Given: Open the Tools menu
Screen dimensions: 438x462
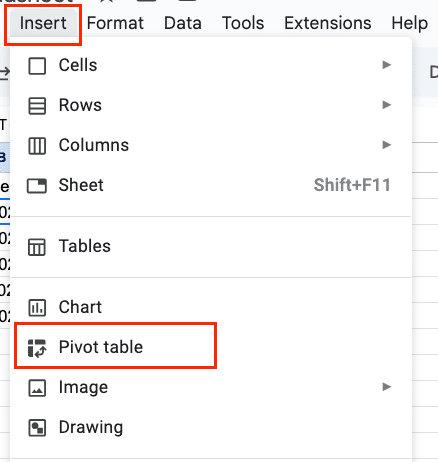Looking at the screenshot, I should (243, 23).
